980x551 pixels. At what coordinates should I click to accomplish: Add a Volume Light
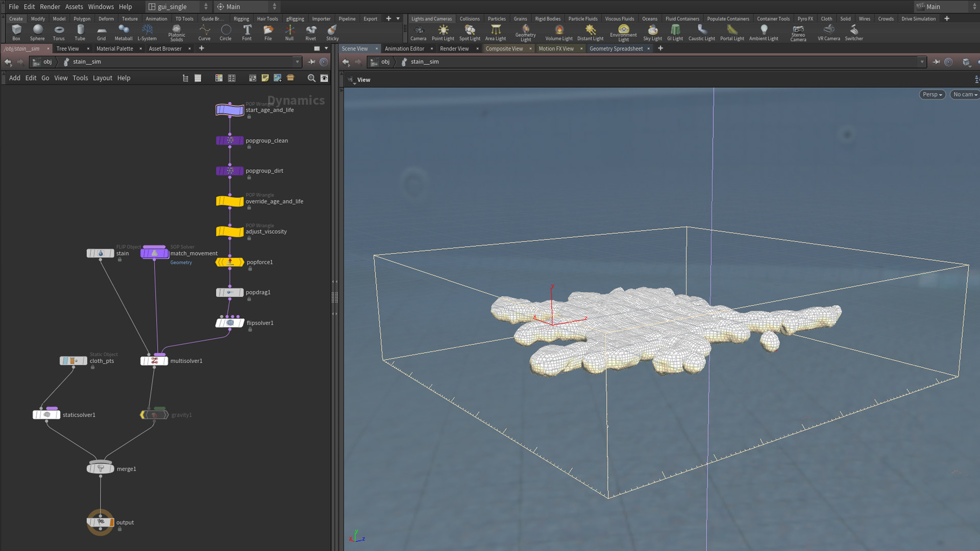point(559,33)
